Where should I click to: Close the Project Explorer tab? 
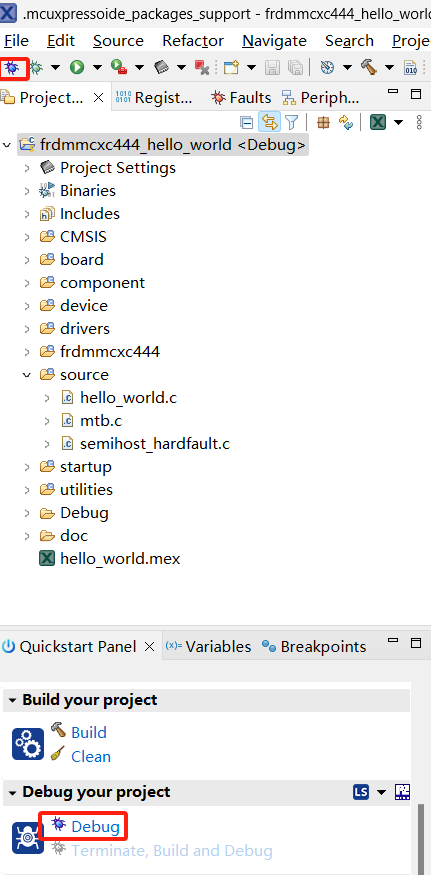click(98, 98)
